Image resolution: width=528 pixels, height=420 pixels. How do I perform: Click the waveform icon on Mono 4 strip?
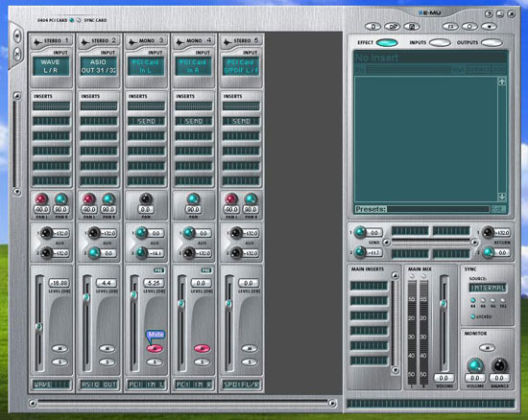(180, 41)
